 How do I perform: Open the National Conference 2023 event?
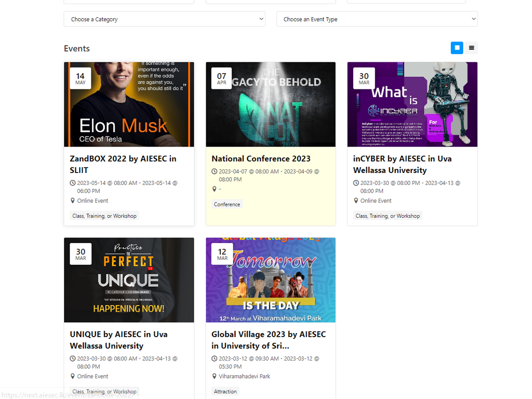(x=261, y=158)
